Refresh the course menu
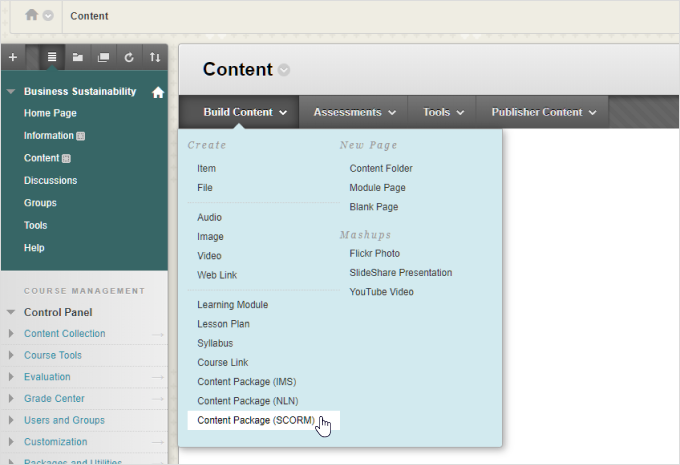Viewport: 680px width, 465px height. [128, 57]
